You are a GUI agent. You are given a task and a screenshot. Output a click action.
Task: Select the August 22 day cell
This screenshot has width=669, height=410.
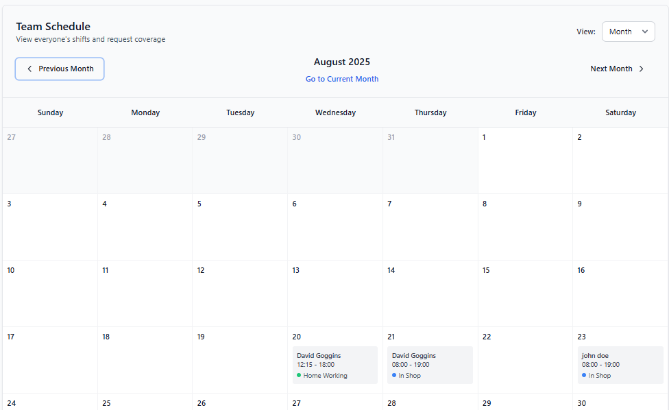pos(525,360)
